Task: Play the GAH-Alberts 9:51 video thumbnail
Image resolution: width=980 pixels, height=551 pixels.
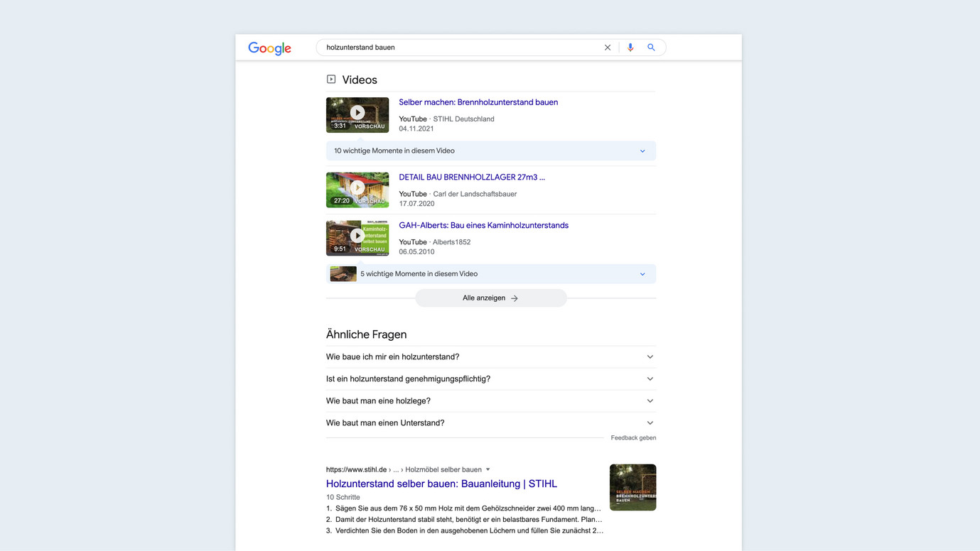Action: (x=357, y=237)
